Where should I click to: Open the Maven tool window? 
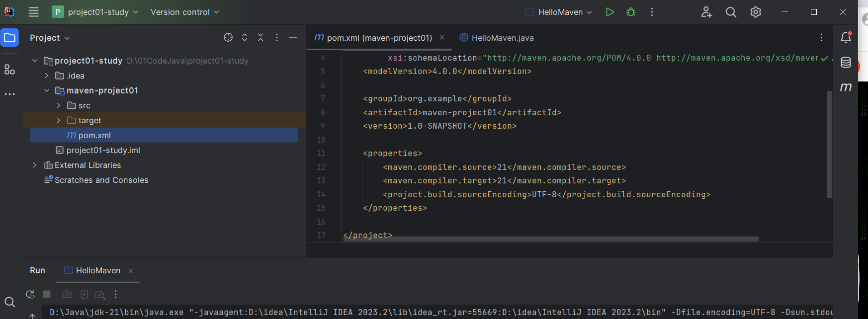(x=846, y=87)
